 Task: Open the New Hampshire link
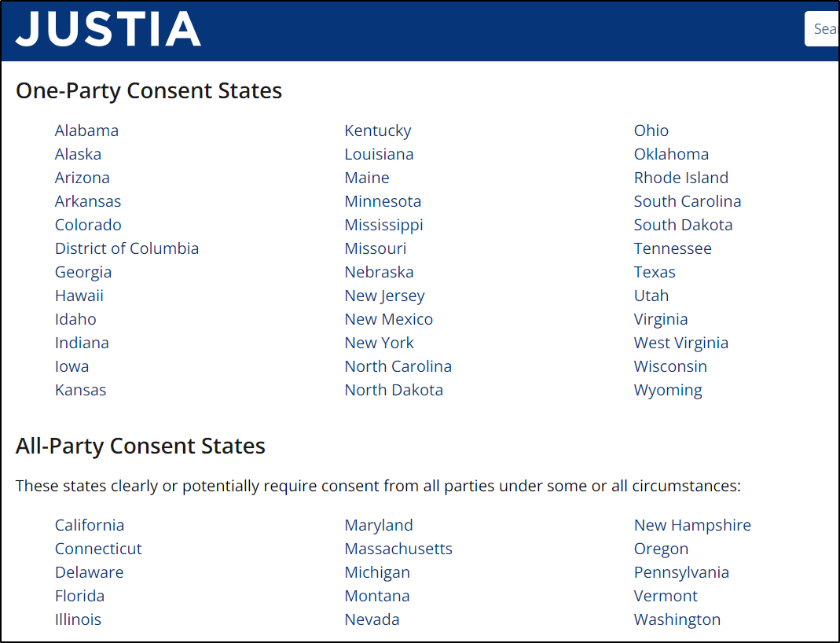[x=693, y=524]
